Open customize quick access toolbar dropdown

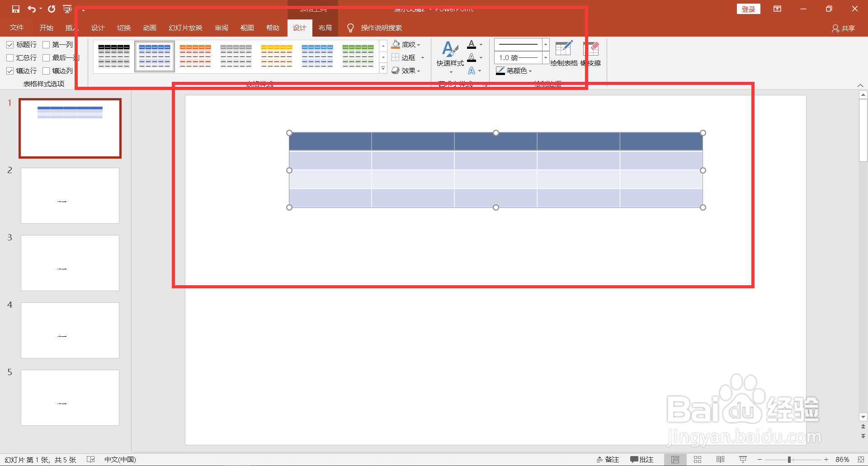83,10
